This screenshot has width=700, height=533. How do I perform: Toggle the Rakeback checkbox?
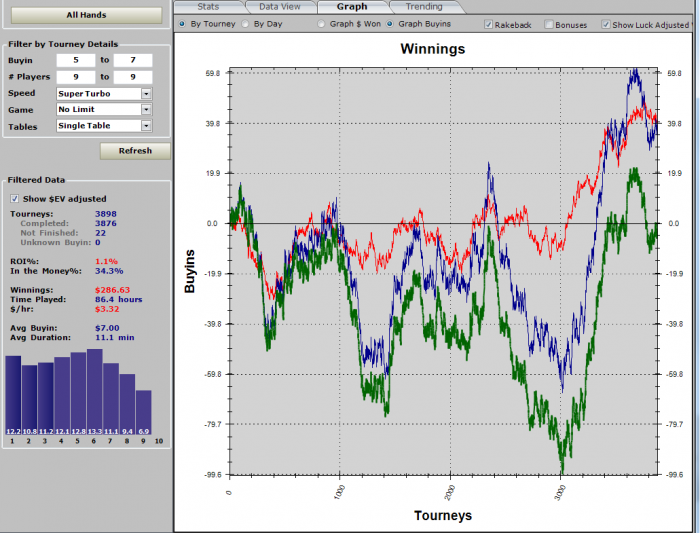pos(489,25)
